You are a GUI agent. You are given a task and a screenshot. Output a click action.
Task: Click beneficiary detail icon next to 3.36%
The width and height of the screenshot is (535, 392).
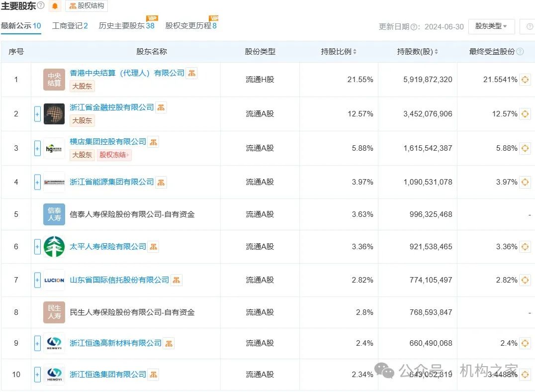click(x=525, y=247)
